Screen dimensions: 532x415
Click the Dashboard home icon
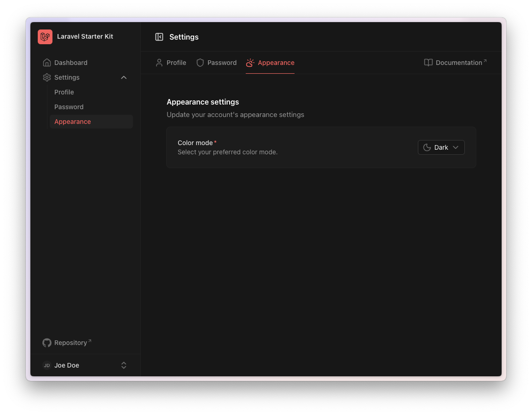click(47, 63)
